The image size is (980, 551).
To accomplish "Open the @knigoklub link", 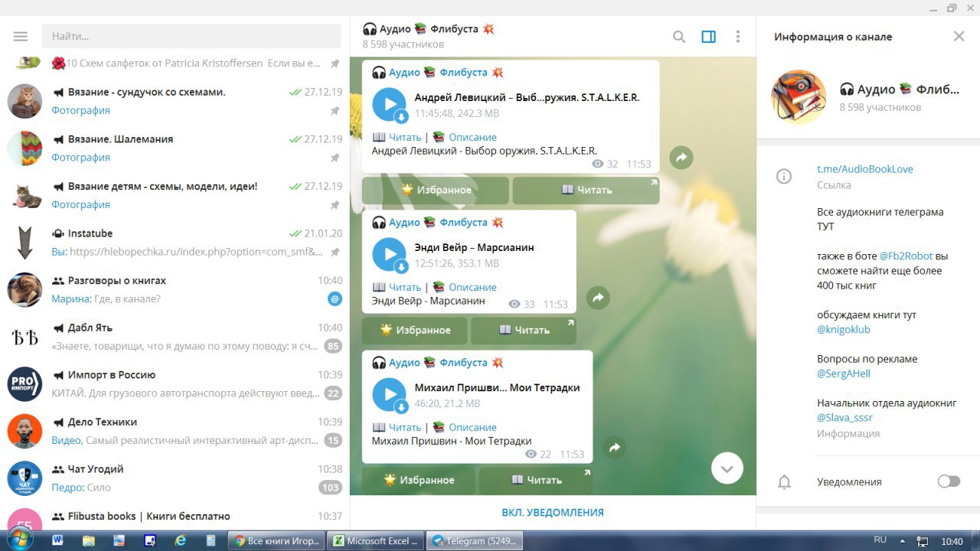I will tap(844, 329).
